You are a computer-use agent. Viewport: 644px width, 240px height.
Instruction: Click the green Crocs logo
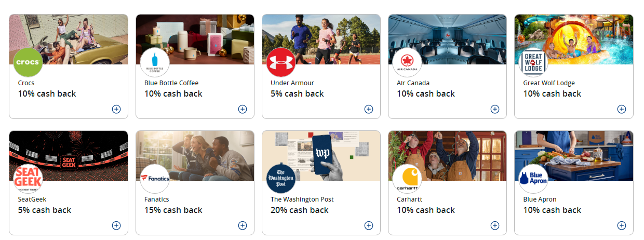(28, 62)
